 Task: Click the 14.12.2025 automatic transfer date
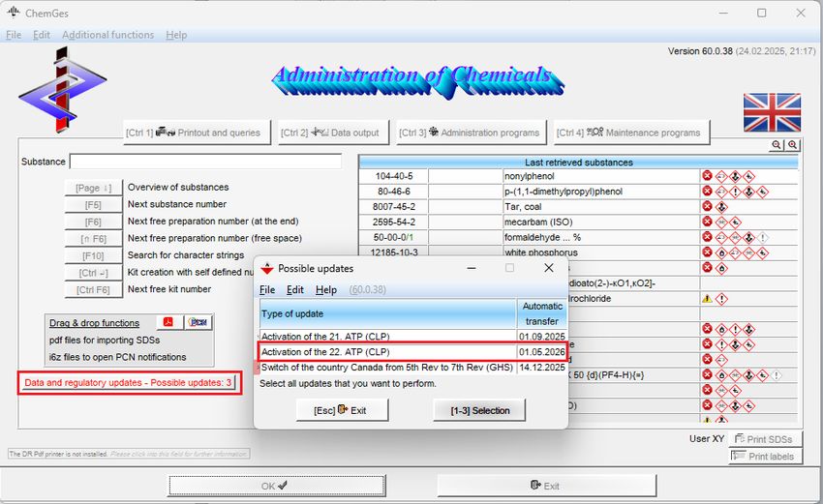pyautogui.click(x=541, y=368)
